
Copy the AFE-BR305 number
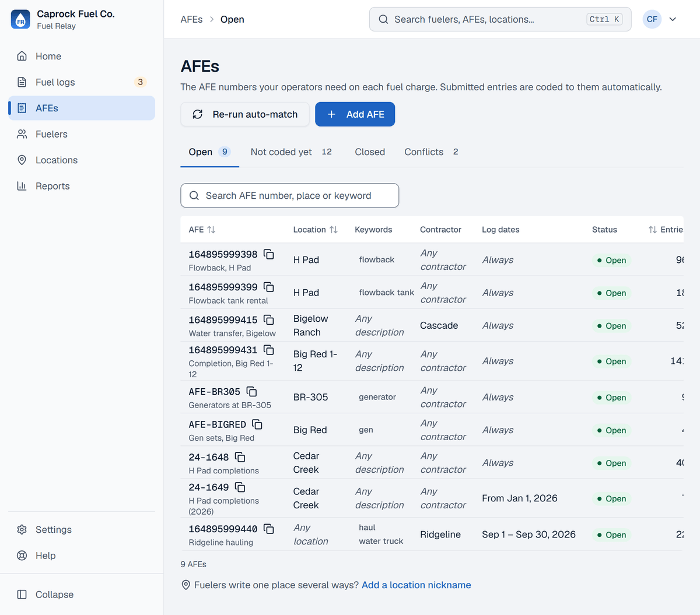tap(252, 391)
